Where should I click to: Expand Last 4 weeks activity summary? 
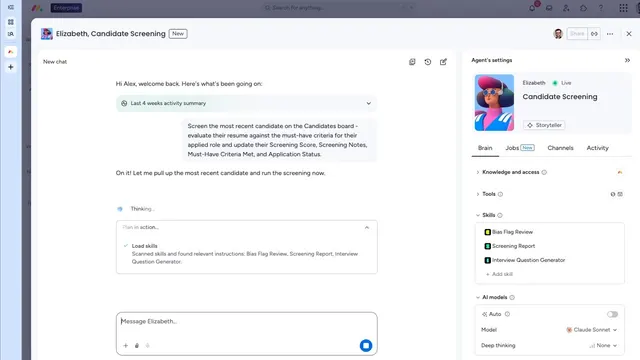(x=246, y=104)
